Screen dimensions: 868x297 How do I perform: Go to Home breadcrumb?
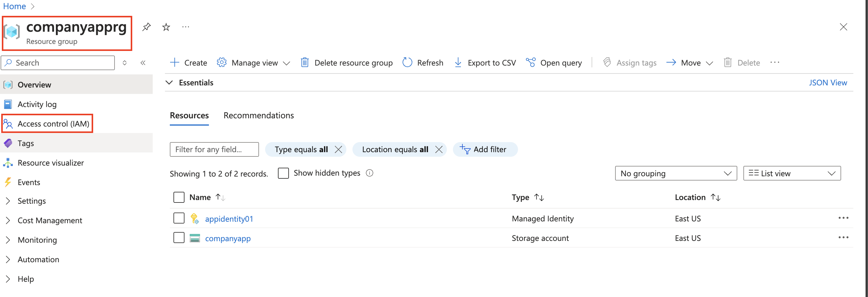point(14,6)
